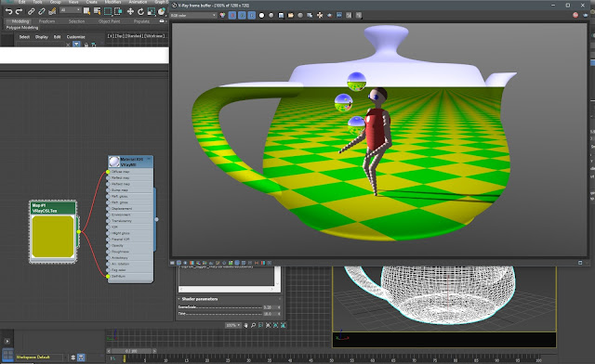
Task: Click the Displacement slot on VRayMtl node
Action: [x=130, y=209]
